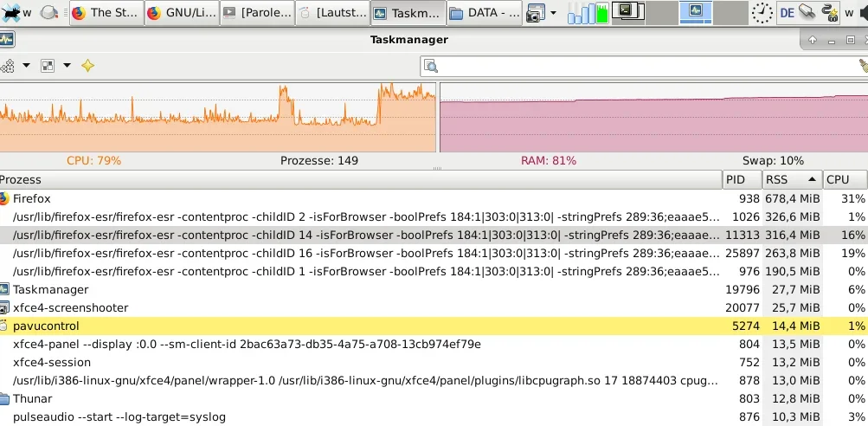Image resolution: width=868 pixels, height=426 pixels.
Task: Select the Taskmanager process row
Action: coord(434,289)
